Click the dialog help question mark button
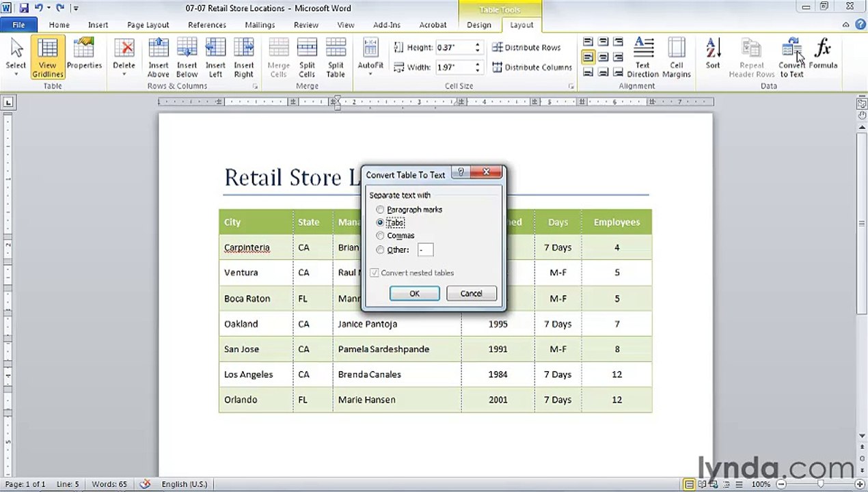The image size is (868, 492). click(x=460, y=173)
